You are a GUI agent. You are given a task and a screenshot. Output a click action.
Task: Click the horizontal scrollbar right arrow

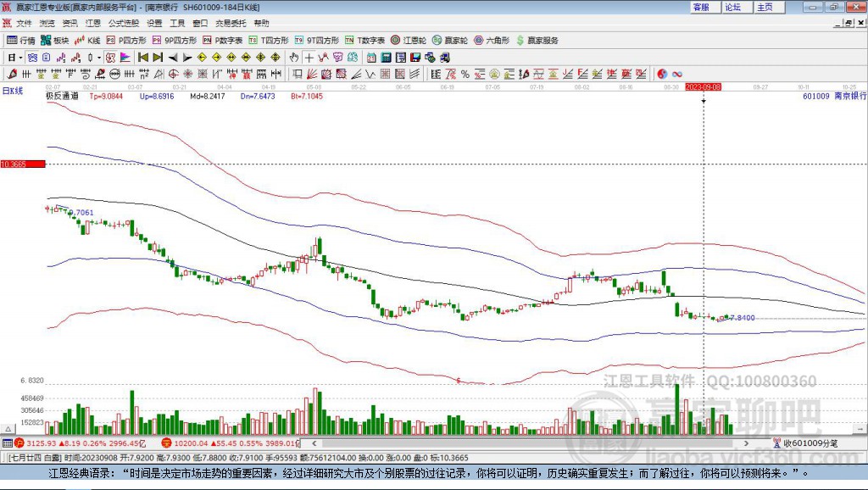(x=746, y=443)
